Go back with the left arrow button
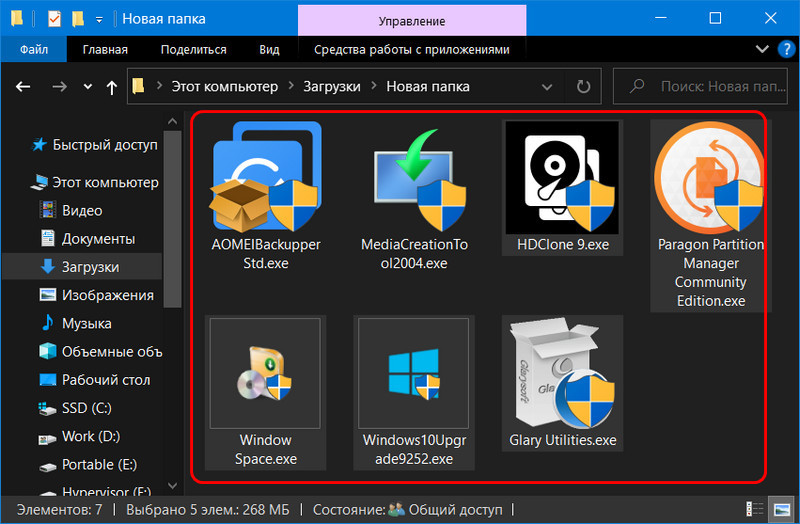Image resolution: width=800 pixels, height=524 pixels. click(x=23, y=87)
